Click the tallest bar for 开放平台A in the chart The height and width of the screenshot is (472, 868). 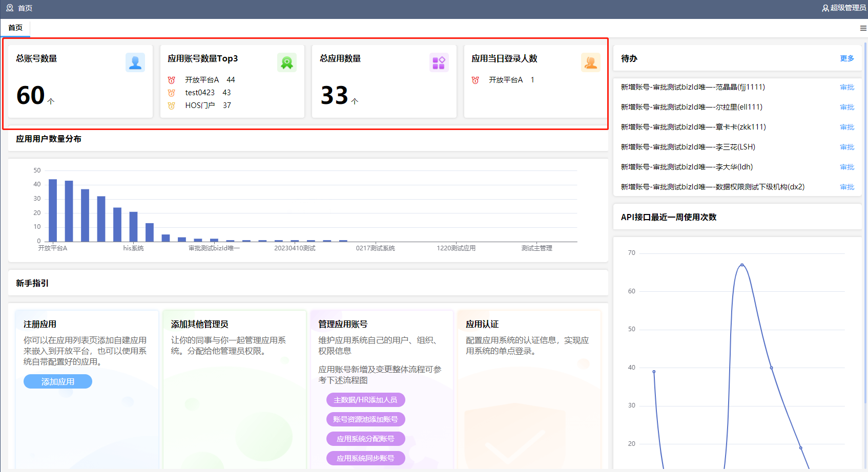tap(53, 210)
